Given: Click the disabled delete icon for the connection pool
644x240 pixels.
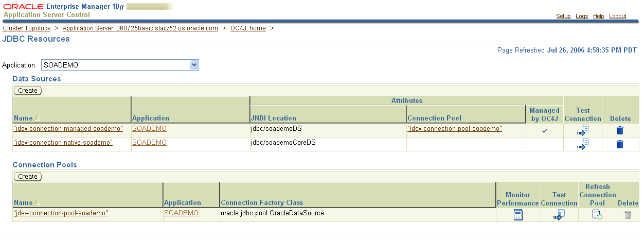Looking at the screenshot, I should [x=628, y=215].
